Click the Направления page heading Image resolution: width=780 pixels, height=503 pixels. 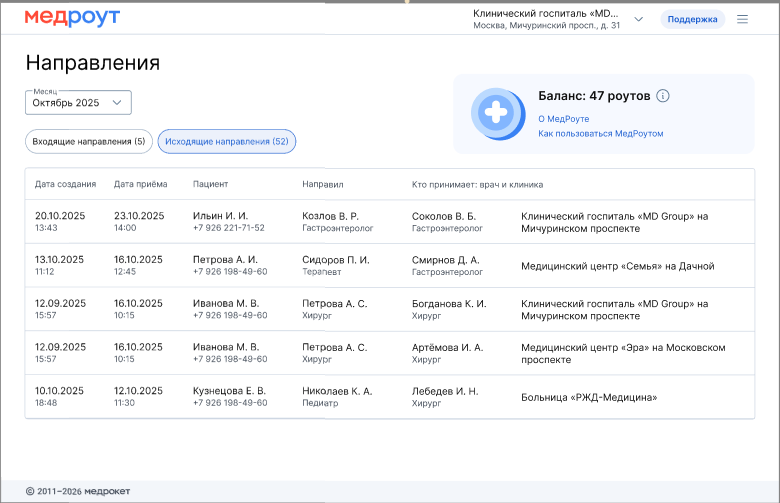(93, 63)
